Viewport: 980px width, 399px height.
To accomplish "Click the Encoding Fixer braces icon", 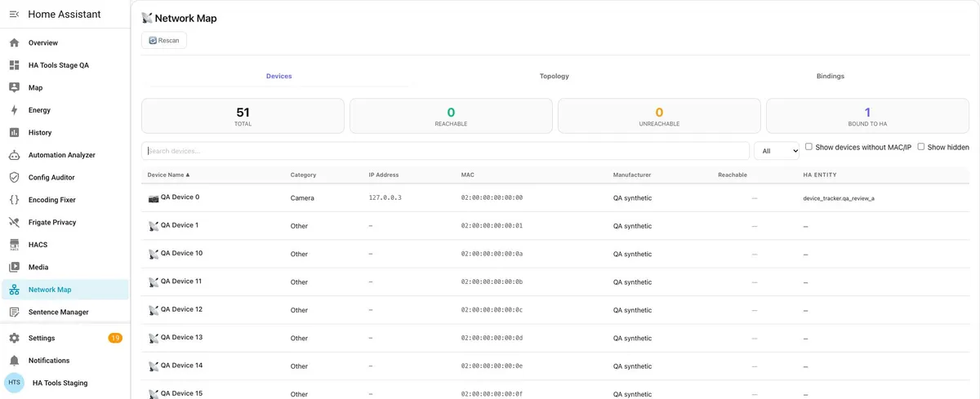I will (x=14, y=200).
